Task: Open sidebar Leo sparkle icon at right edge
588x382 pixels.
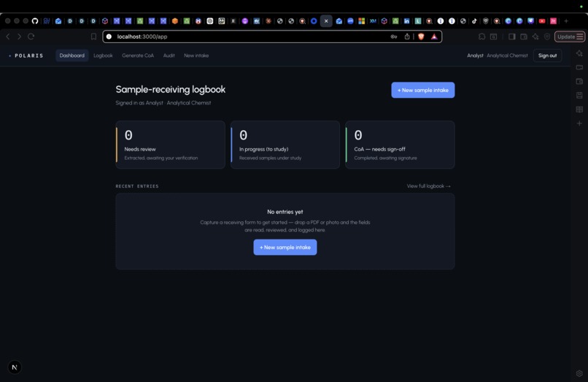Action: [579, 53]
